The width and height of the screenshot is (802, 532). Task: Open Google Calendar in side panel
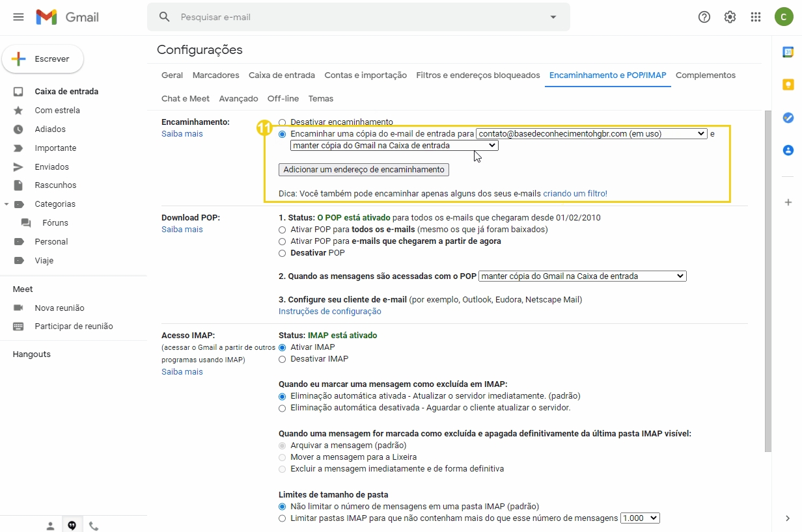pyautogui.click(x=788, y=52)
